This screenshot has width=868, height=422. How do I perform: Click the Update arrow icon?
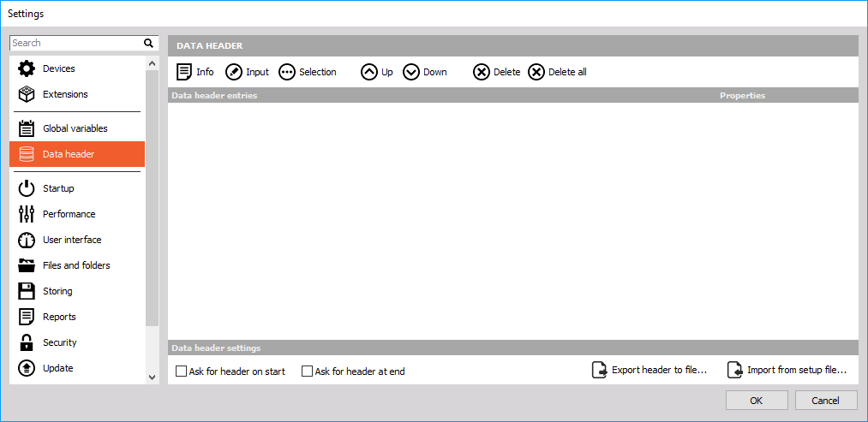[x=27, y=368]
